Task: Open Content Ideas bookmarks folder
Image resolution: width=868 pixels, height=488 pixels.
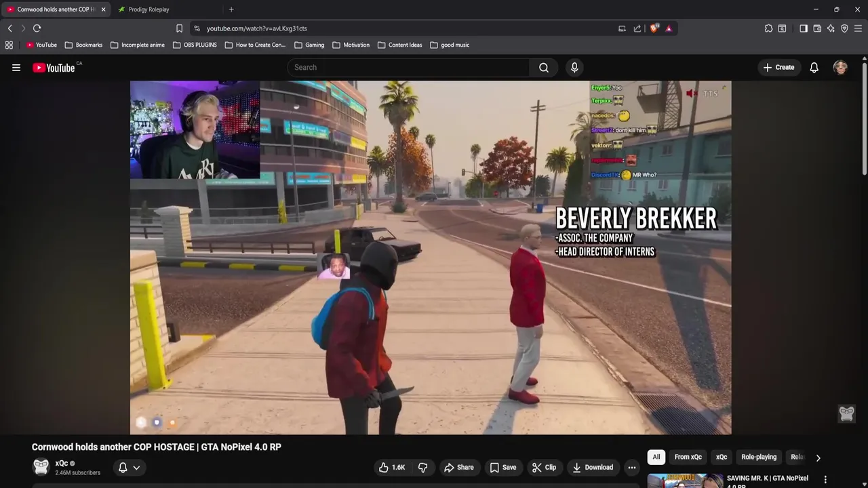Action: (399, 45)
